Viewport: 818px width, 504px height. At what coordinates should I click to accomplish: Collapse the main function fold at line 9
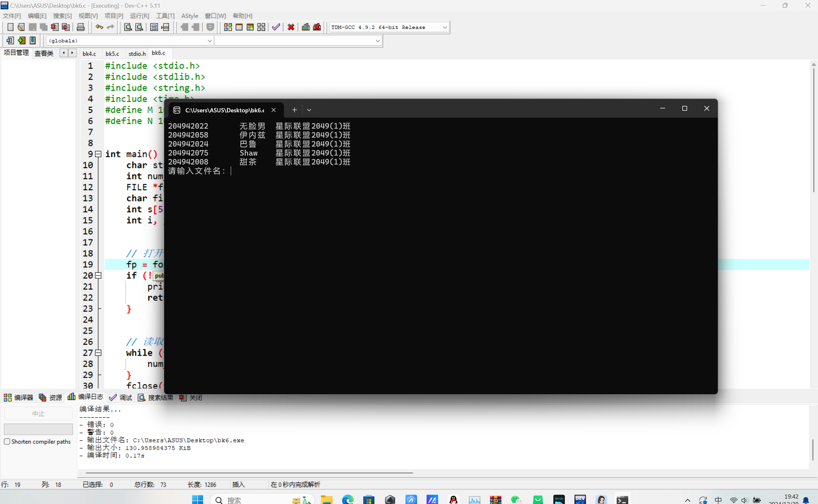98,154
